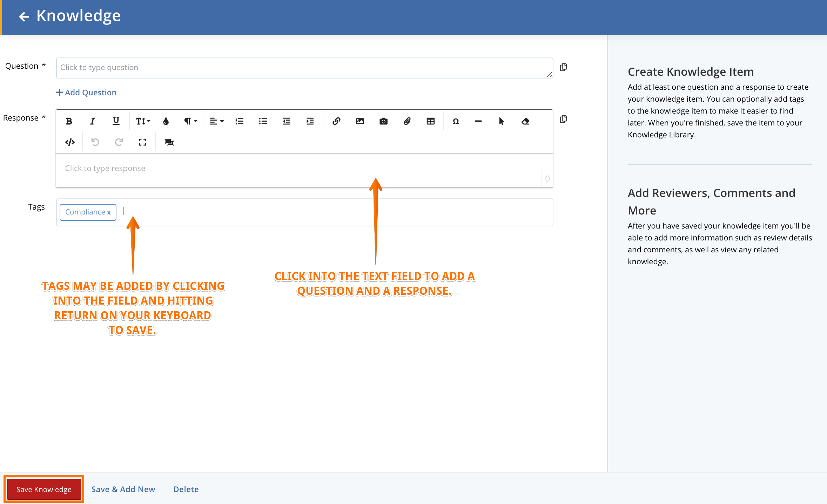Insert a special character with omega icon
The height and width of the screenshot is (504, 827).
456,121
